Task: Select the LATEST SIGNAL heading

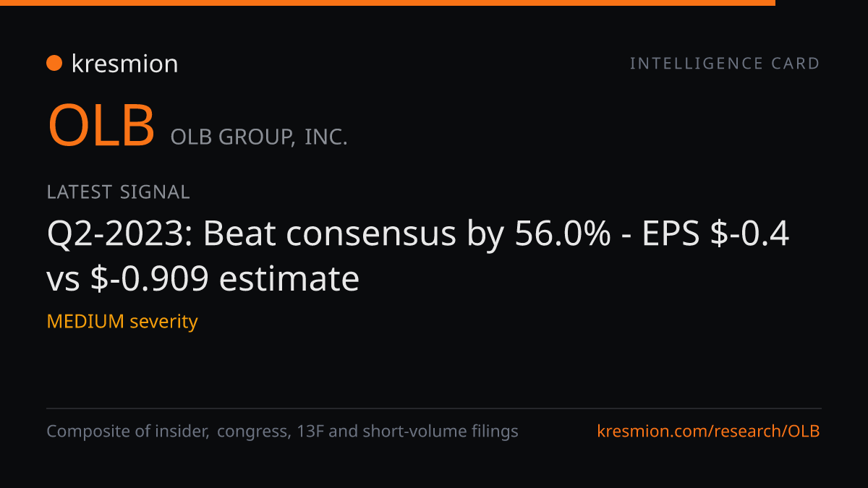Action: 118,192
